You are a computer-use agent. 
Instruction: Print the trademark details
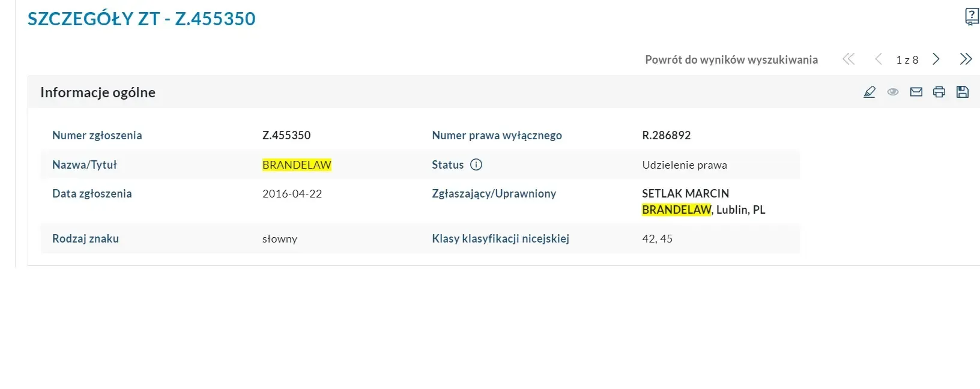click(939, 92)
